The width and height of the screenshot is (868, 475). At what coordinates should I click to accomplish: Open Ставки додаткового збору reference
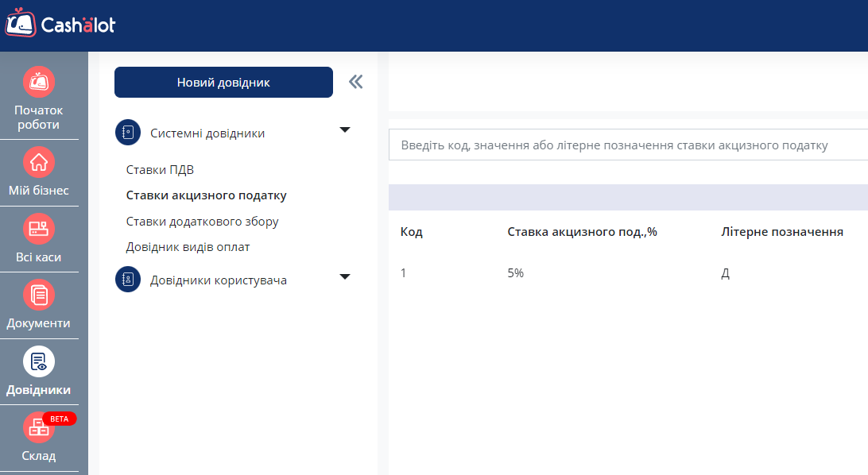click(202, 222)
